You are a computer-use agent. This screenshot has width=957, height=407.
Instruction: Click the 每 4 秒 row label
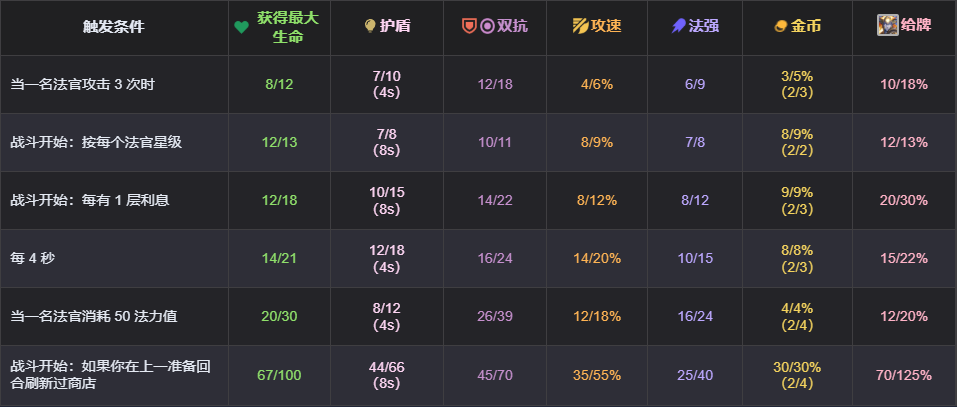pos(32,258)
